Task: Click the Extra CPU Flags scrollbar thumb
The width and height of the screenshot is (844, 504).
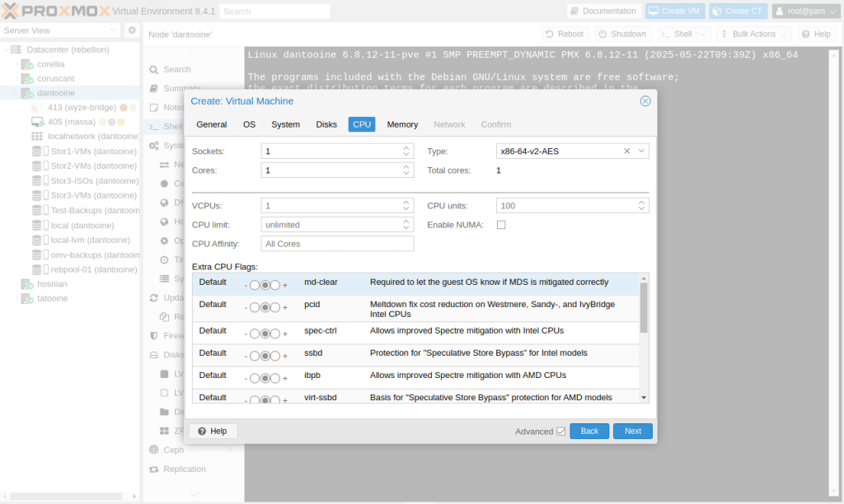Action: [644, 308]
